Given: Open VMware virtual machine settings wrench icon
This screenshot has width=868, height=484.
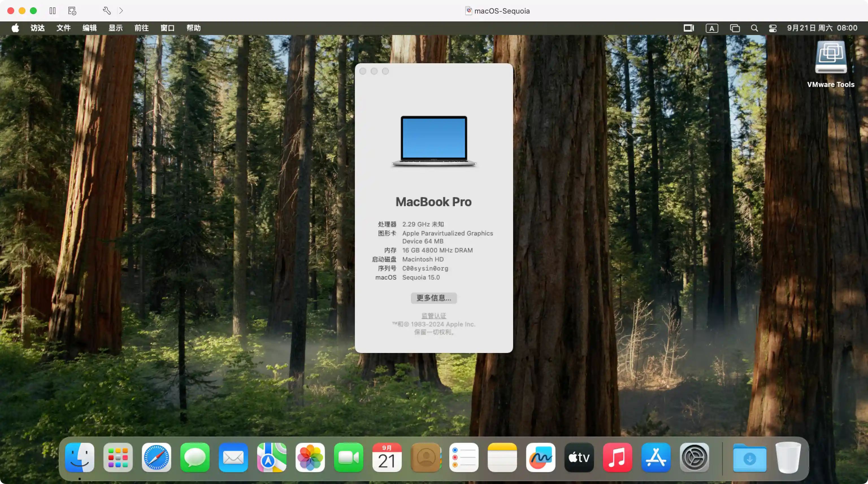Looking at the screenshot, I should (107, 10).
